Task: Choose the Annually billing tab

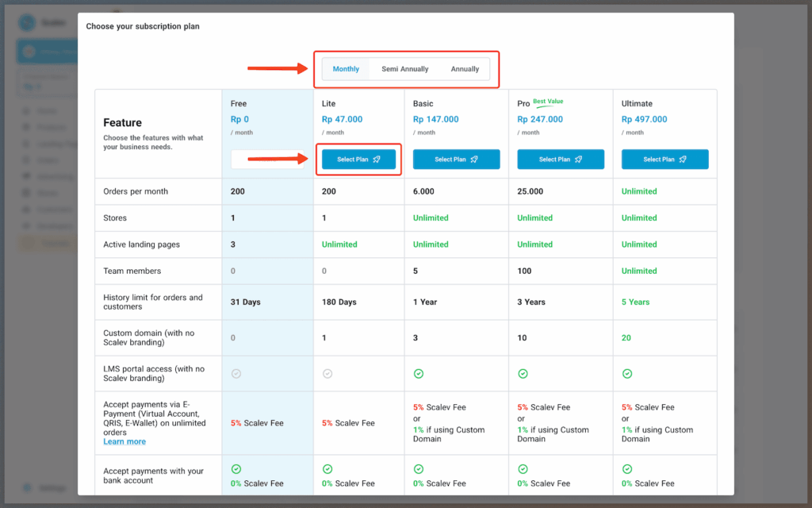Action: pyautogui.click(x=465, y=69)
